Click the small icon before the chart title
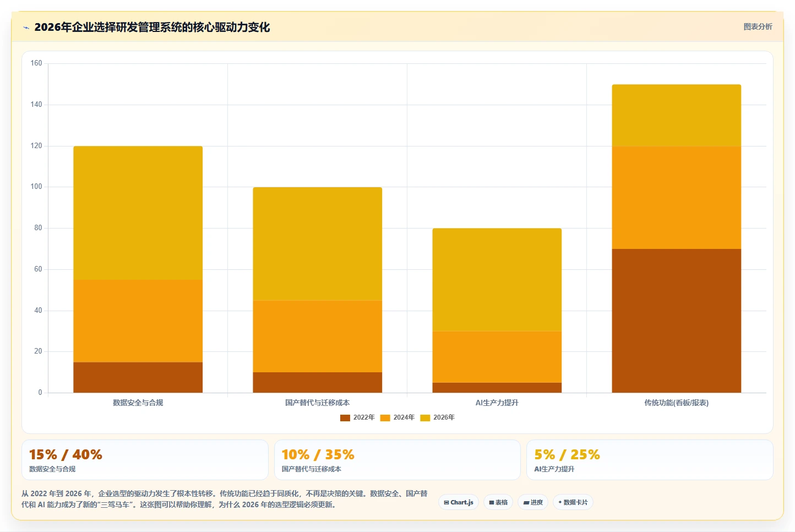The width and height of the screenshot is (795, 532). (x=26, y=28)
